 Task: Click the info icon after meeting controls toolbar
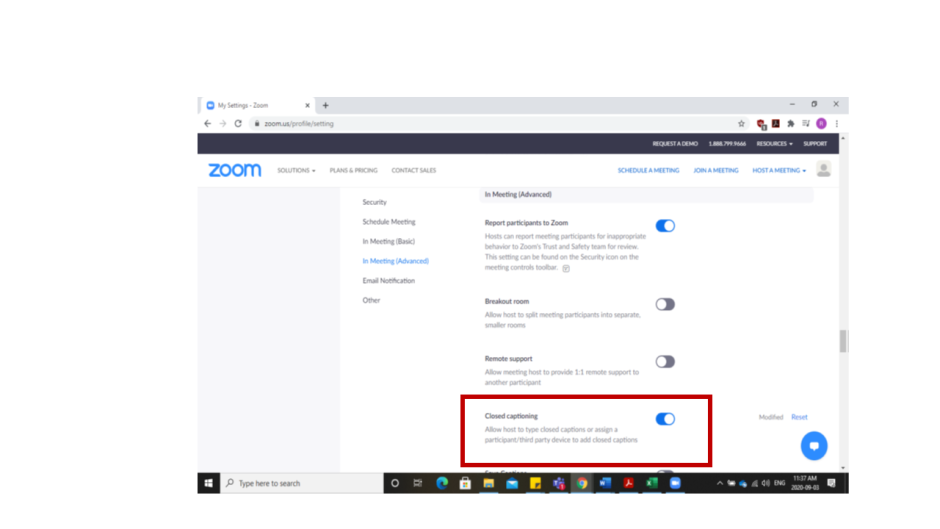point(566,268)
